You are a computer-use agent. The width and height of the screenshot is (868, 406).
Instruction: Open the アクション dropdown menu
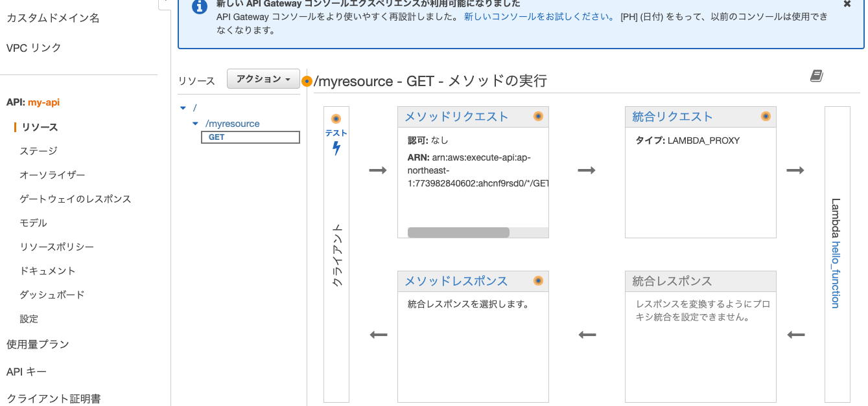click(x=263, y=79)
